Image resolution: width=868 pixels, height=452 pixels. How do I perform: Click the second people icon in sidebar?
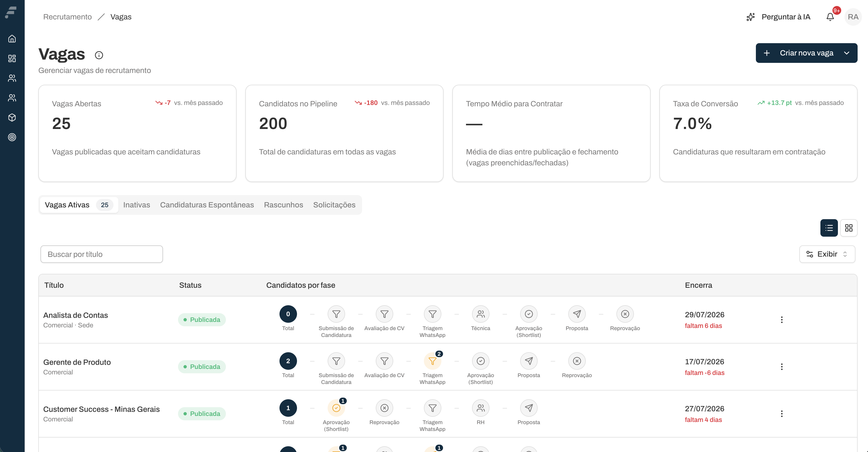[12, 98]
